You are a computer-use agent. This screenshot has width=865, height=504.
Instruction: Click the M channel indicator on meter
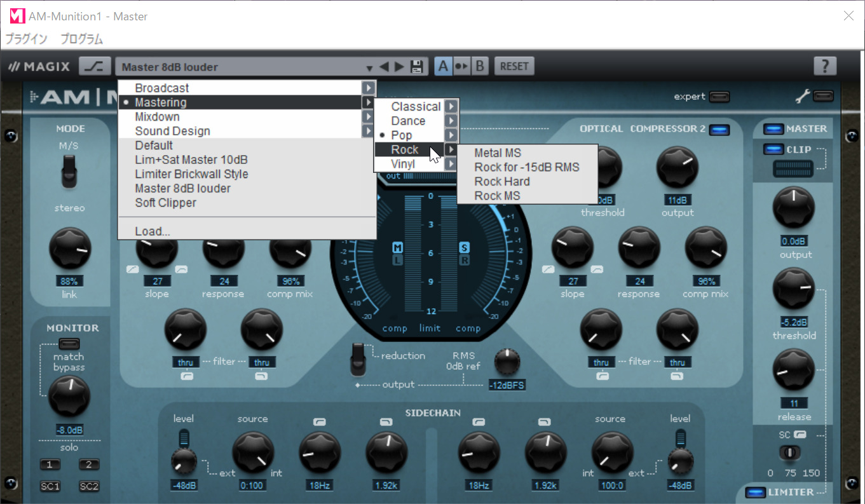(x=398, y=247)
